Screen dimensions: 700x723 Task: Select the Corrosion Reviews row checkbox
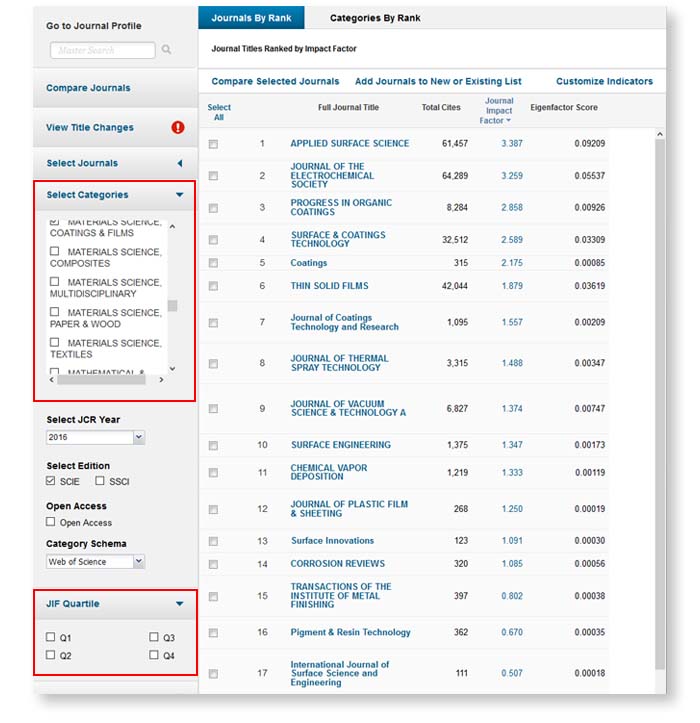coord(213,564)
